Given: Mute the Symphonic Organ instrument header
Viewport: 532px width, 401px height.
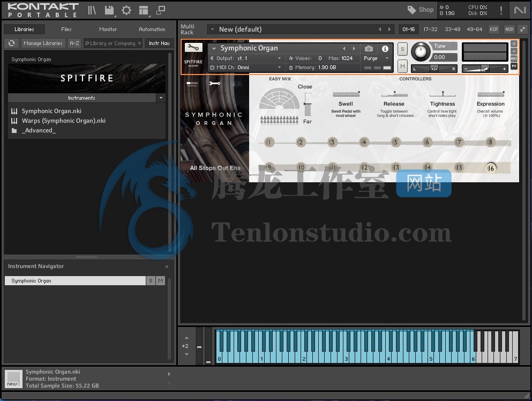Looking at the screenshot, I should click(402, 66).
